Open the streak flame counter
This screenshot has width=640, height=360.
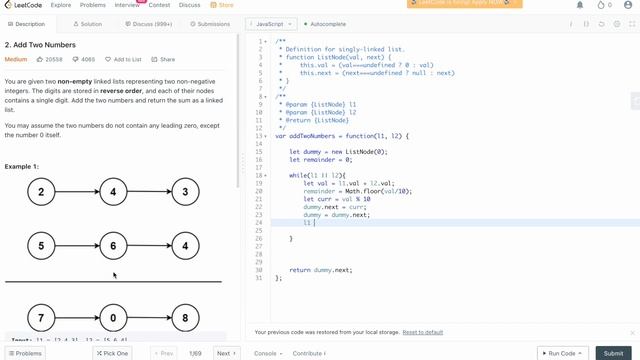coord(604,5)
